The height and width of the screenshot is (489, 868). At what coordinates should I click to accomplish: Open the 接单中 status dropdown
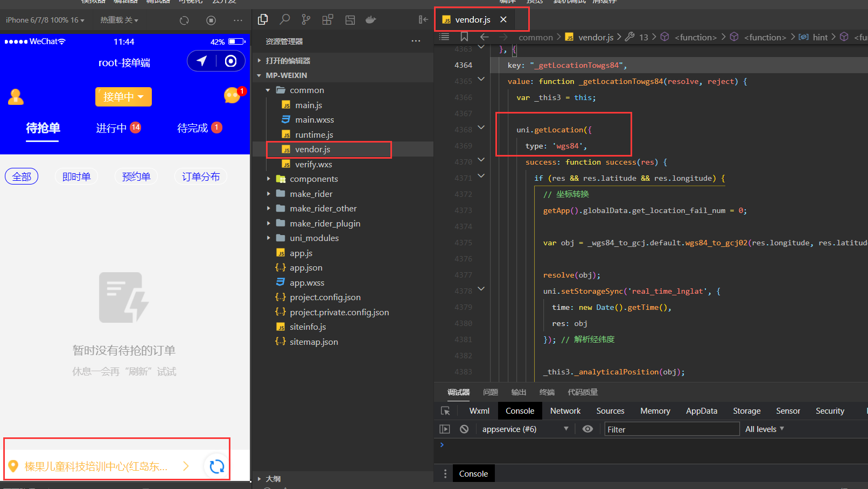(123, 97)
